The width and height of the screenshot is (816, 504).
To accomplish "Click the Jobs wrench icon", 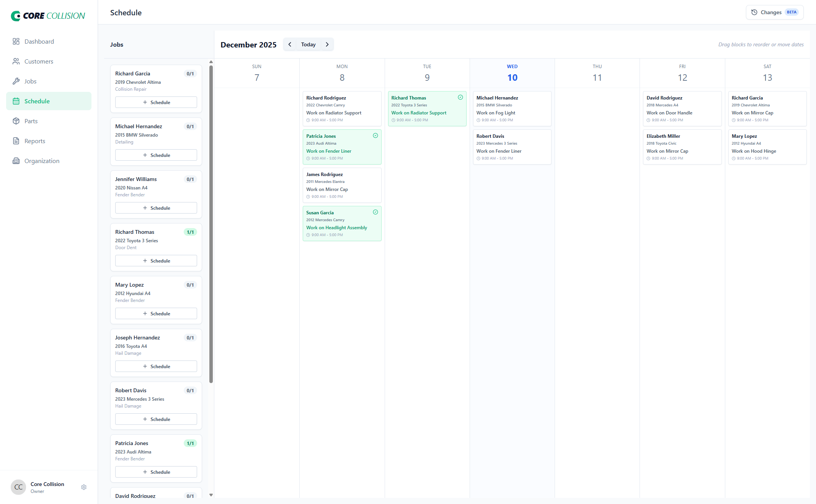I will [x=16, y=81].
